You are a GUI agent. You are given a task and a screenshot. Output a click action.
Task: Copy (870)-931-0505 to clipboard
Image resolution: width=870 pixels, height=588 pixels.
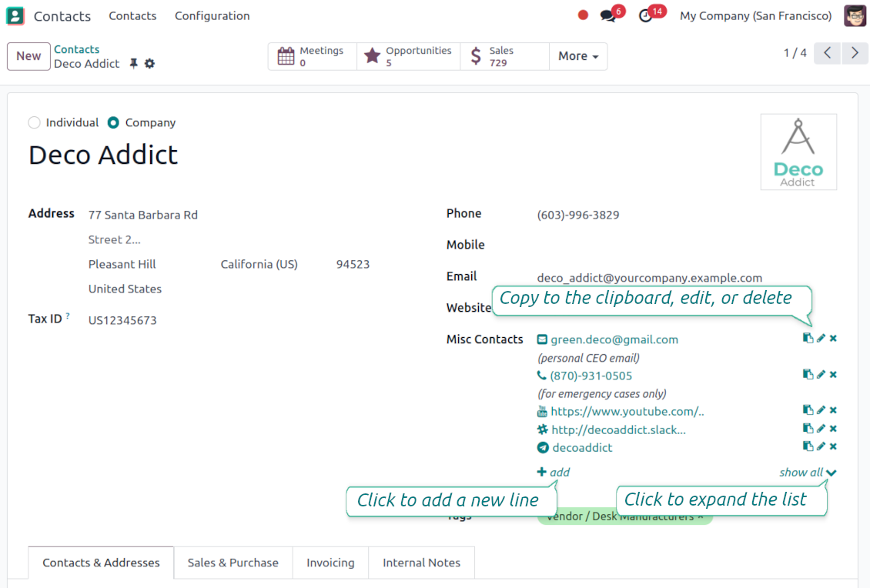click(x=808, y=375)
